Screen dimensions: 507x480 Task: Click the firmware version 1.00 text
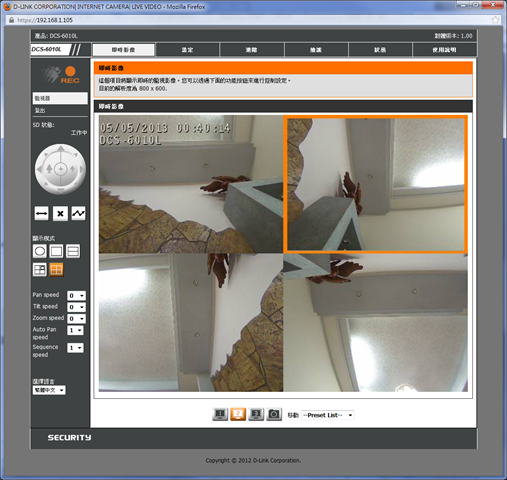[453, 36]
